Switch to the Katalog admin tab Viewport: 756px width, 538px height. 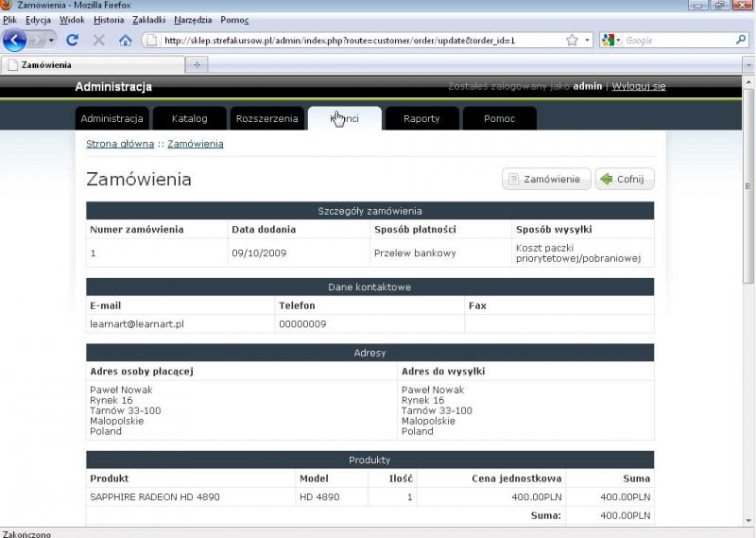pos(189,118)
